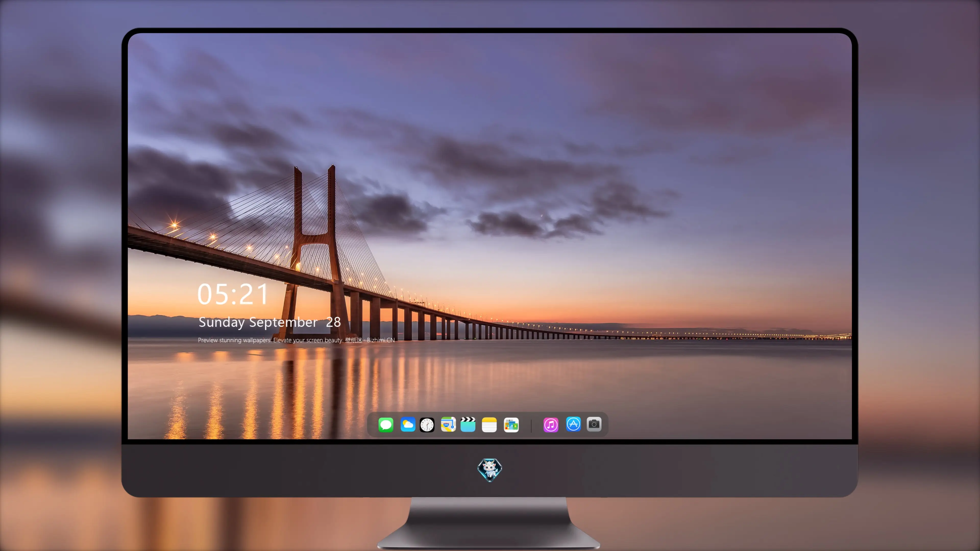Open the Clock app icon
980x551 pixels.
click(x=427, y=425)
